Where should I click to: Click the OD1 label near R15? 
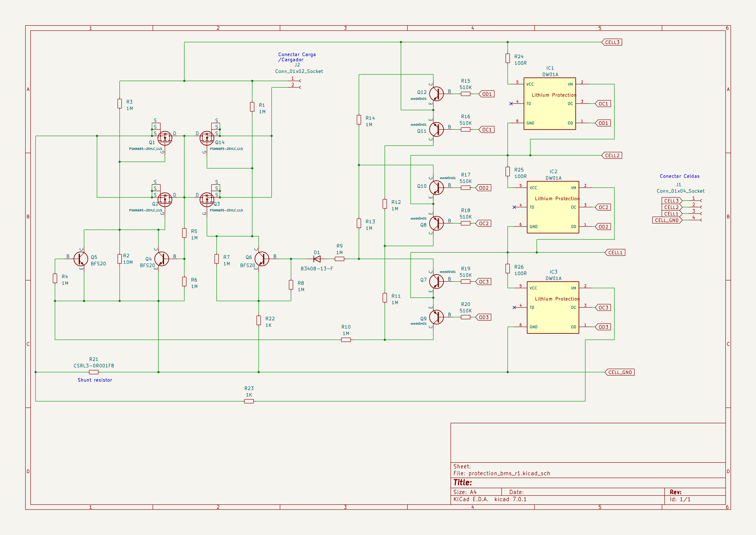click(487, 94)
